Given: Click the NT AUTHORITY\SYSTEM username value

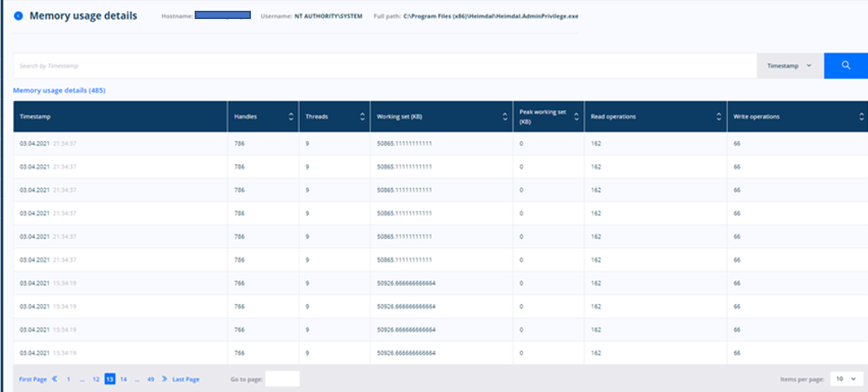Looking at the screenshot, I should [x=328, y=16].
